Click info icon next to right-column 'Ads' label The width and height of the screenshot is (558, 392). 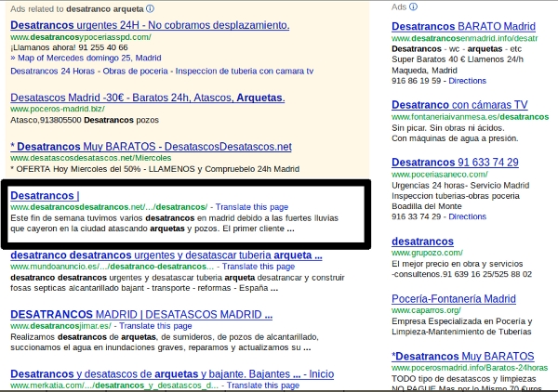(x=412, y=7)
